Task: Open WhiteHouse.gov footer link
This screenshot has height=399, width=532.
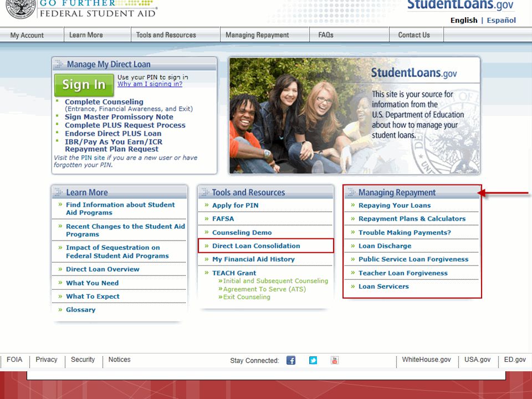Action: coord(427,360)
